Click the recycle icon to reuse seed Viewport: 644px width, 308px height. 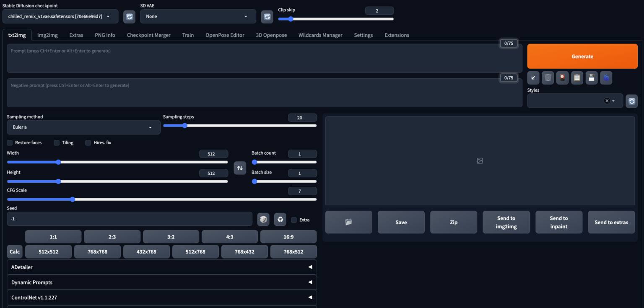(280, 219)
